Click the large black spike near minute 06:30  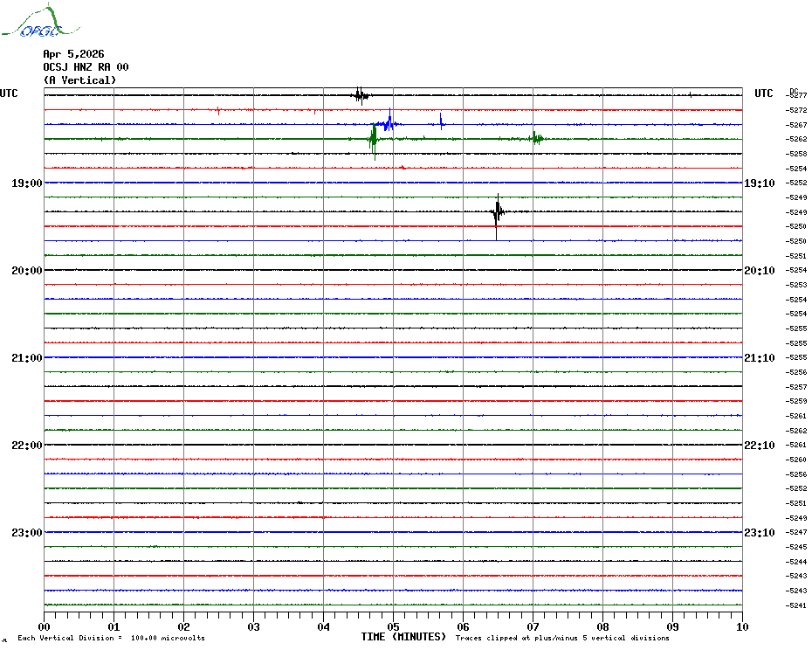pyautogui.click(x=497, y=212)
